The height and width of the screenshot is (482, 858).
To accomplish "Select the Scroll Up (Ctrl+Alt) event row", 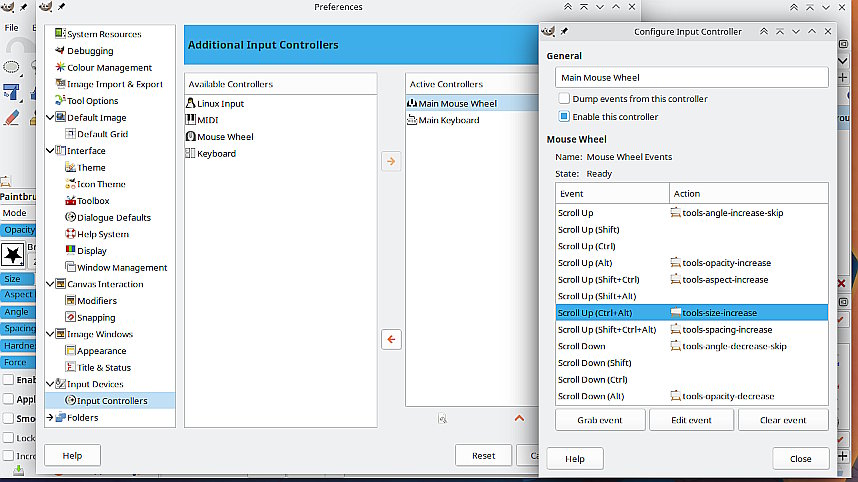I will (x=691, y=313).
